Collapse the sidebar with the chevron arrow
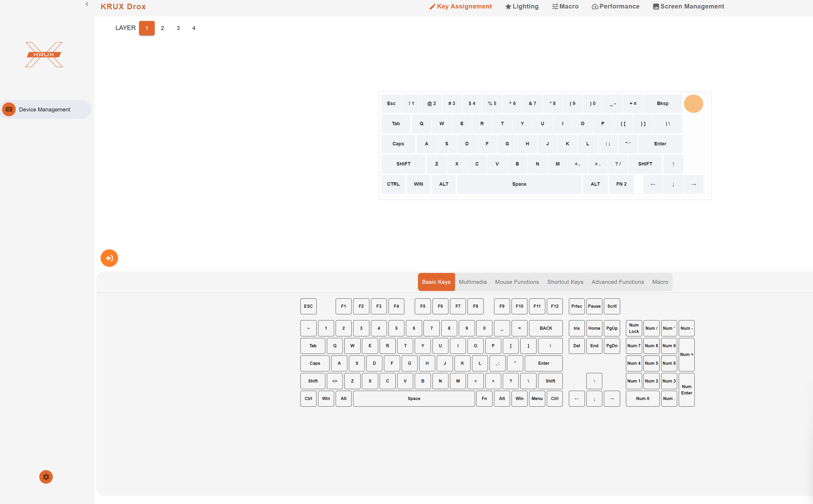 click(x=87, y=4)
